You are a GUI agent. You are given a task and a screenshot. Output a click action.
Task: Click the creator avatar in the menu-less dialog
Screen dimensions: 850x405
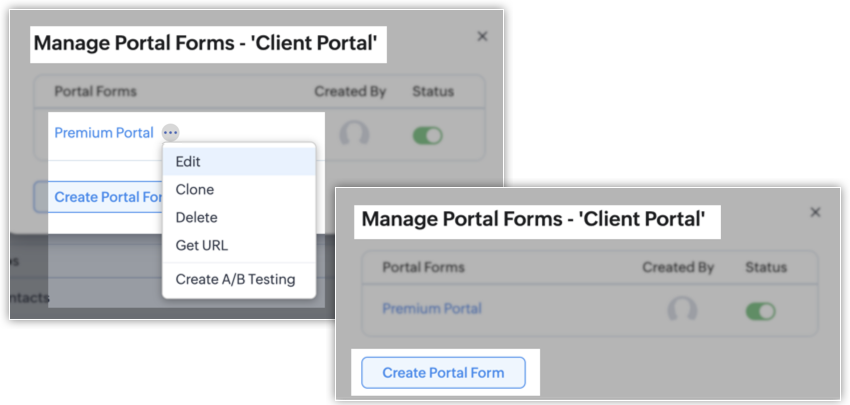click(682, 310)
